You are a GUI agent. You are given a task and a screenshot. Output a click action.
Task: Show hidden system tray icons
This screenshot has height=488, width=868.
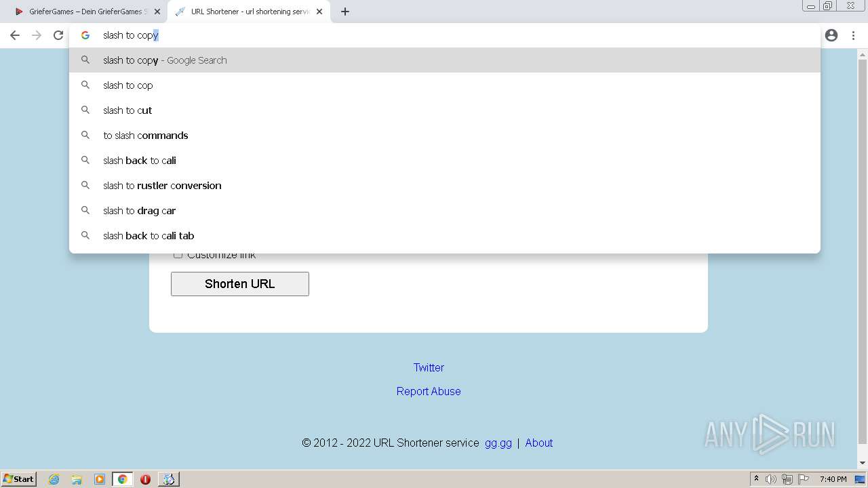756,479
